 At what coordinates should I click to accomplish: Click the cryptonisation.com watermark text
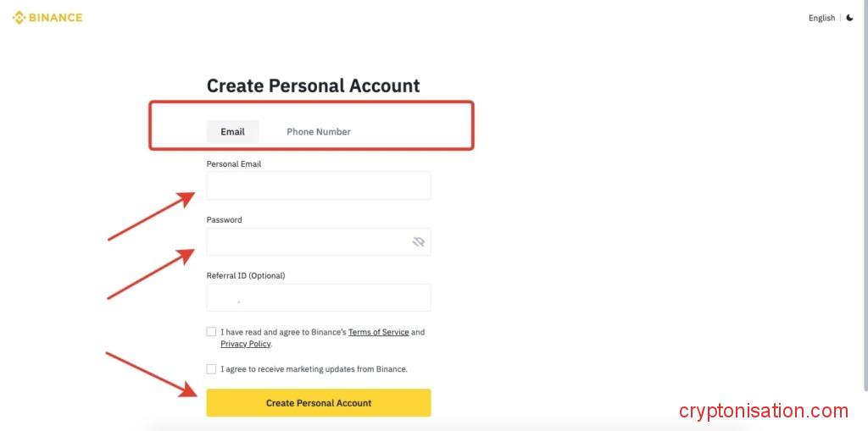point(763,412)
